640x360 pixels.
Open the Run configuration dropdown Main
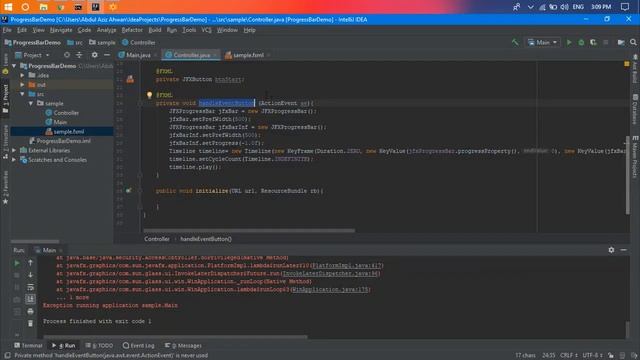pyautogui.click(x=542, y=42)
